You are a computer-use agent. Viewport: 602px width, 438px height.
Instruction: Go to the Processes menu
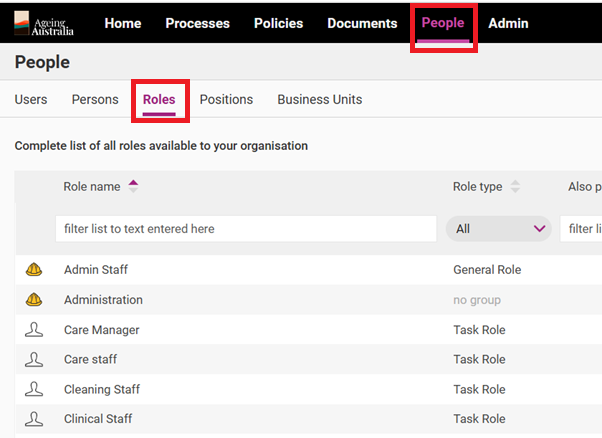pos(197,23)
